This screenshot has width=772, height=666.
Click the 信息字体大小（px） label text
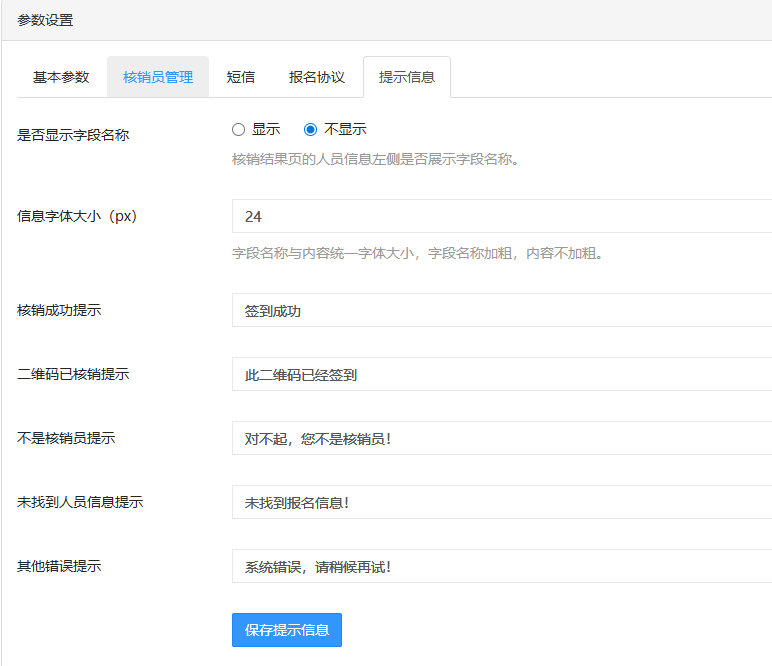point(77,216)
